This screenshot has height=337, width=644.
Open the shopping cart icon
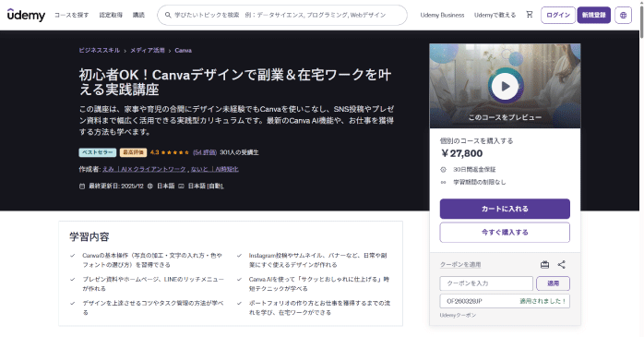(x=530, y=15)
